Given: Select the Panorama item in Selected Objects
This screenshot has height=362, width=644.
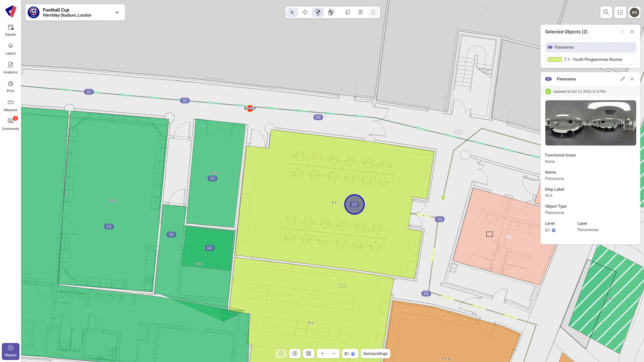Looking at the screenshot, I should click(590, 47).
